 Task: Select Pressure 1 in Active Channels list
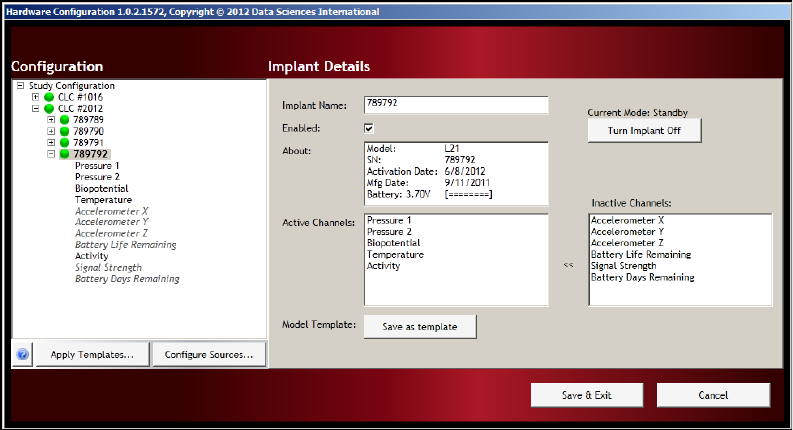389,221
